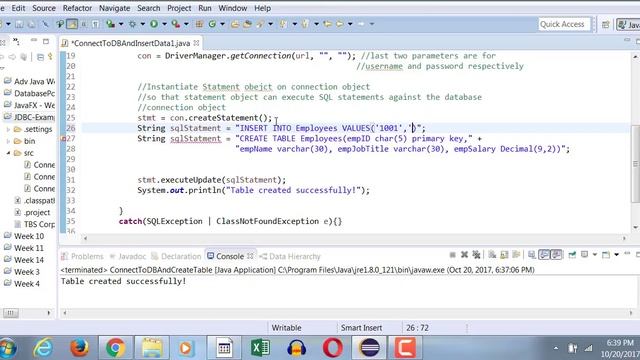Click Collapse All icon in Package Explorer
This screenshot has width=640, height=360.
[40, 57]
